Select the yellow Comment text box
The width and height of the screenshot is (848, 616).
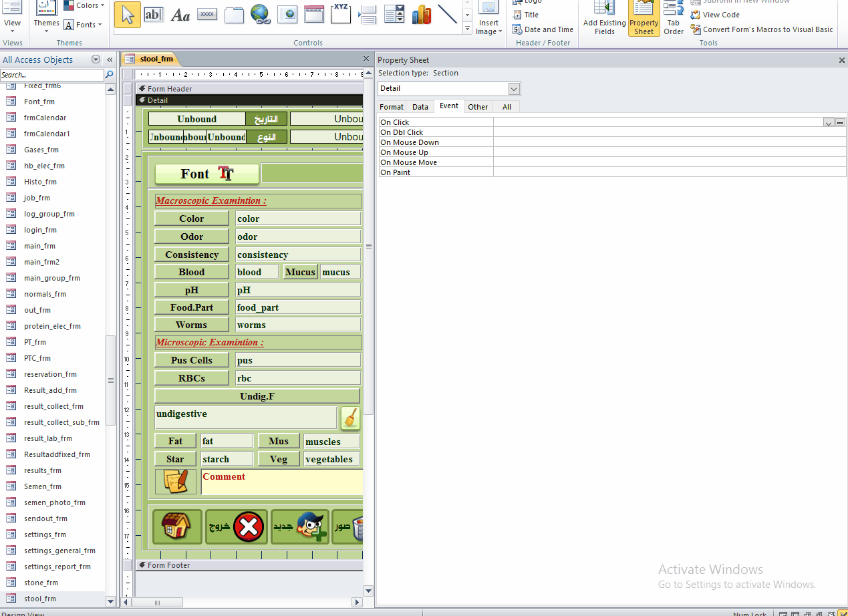click(x=282, y=482)
